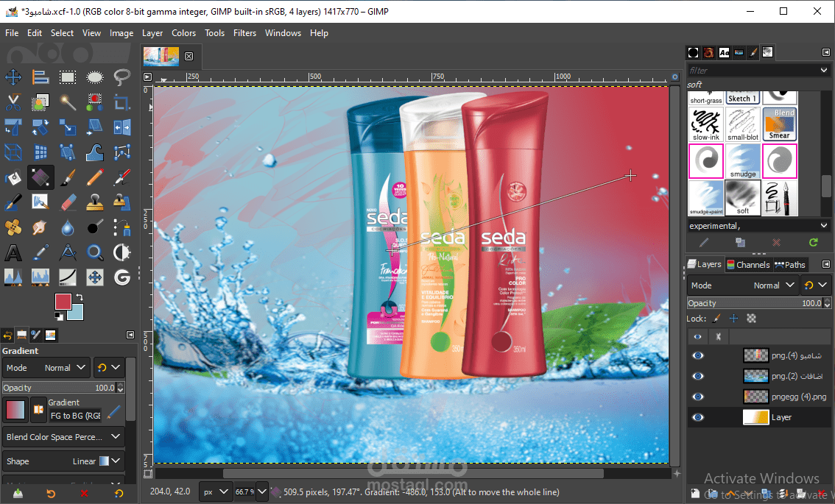Open the layer Mode Normal dropdown

pyautogui.click(x=741, y=285)
